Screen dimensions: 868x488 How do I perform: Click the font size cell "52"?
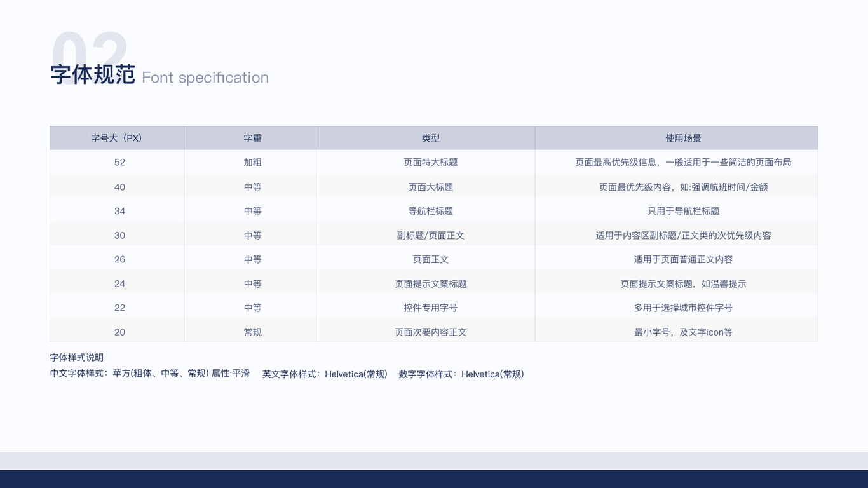coord(120,162)
